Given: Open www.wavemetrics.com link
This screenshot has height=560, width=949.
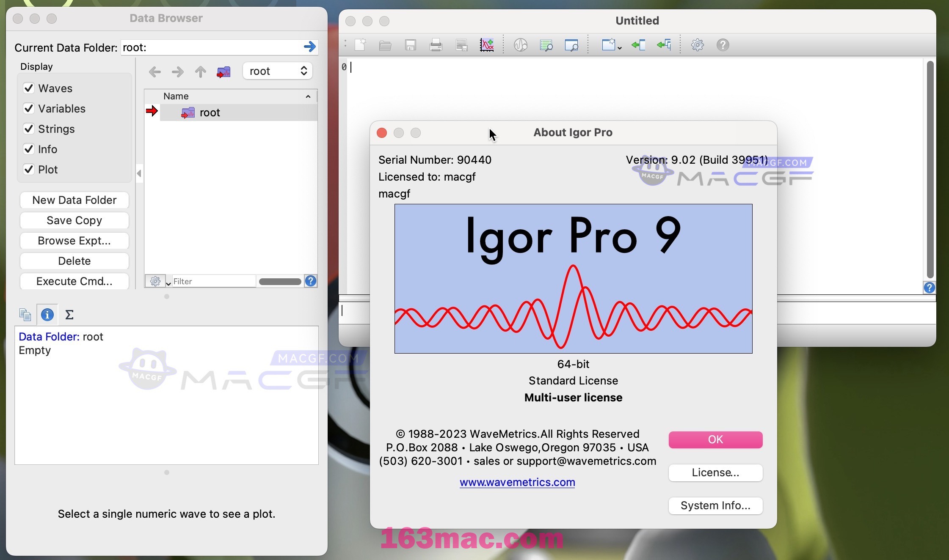Looking at the screenshot, I should [517, 482].
